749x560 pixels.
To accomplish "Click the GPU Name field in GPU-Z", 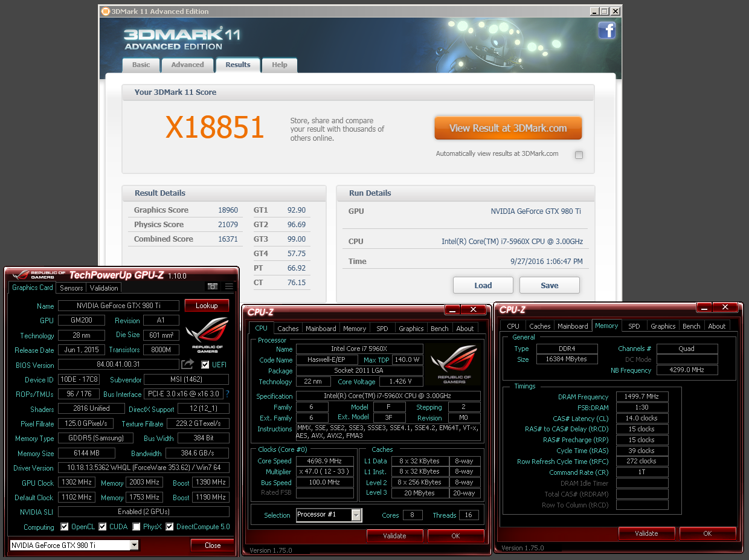I will click(x=118, y=306).
